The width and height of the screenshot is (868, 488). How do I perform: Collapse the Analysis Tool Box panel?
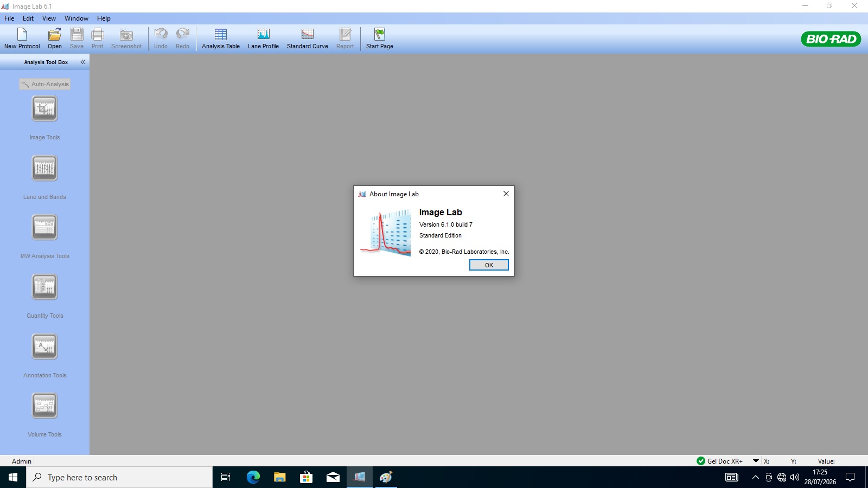83,62
